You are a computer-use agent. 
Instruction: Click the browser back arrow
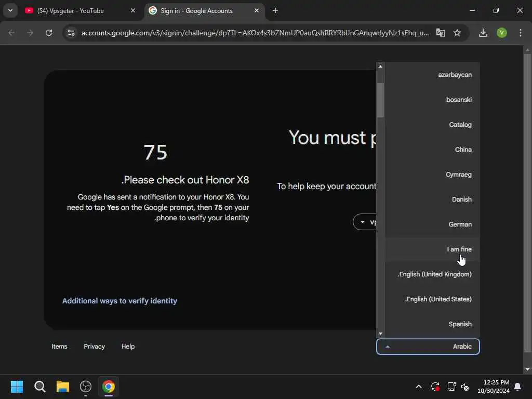(11, 33)
